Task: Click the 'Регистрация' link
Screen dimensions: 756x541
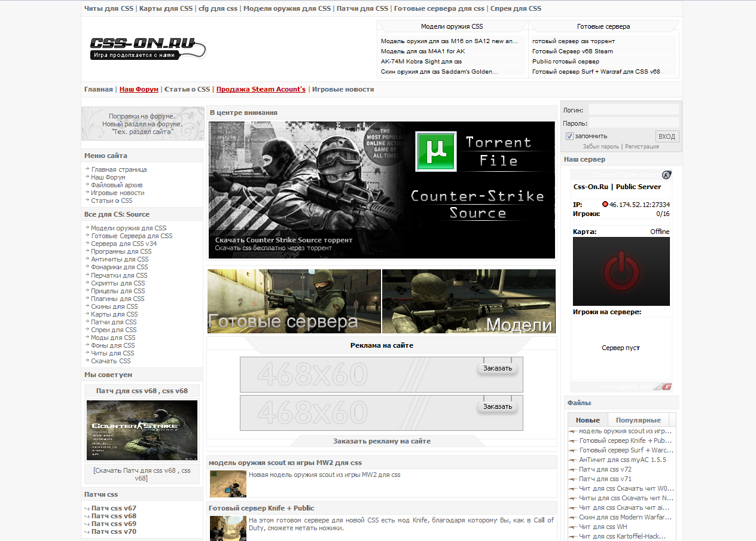Action: tap(642, 146)
